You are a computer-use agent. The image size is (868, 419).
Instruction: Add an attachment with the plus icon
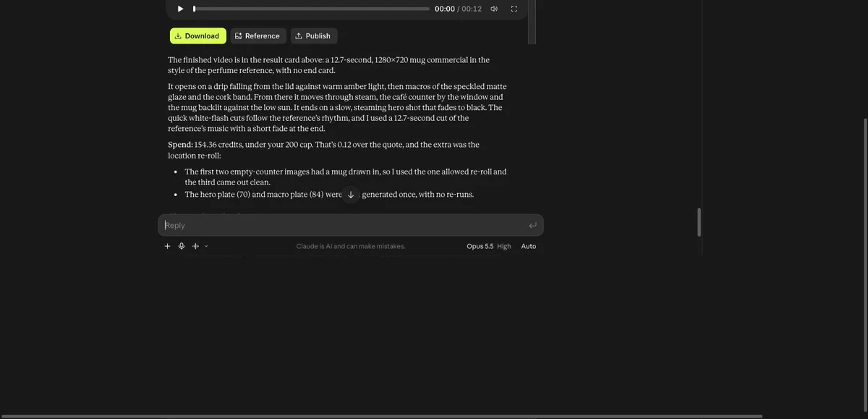click(168, 246)
